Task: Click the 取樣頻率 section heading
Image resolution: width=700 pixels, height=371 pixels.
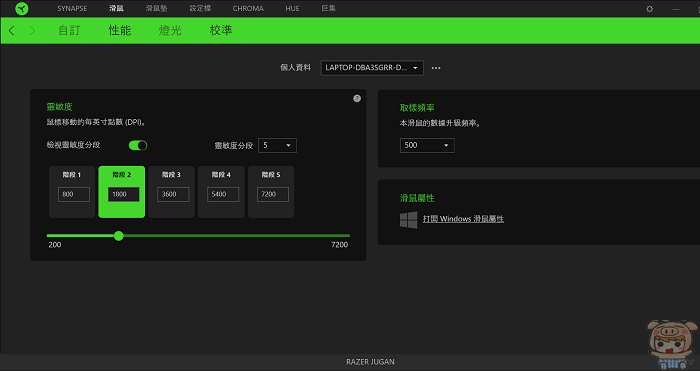Action: [417, 108]
